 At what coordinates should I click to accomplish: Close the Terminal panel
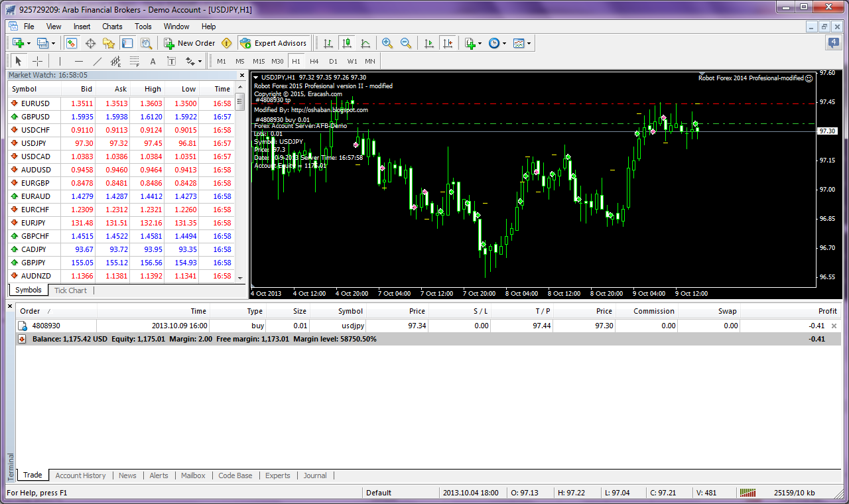tap(11, 306)
